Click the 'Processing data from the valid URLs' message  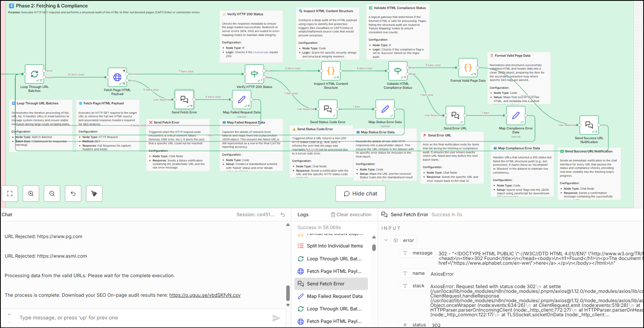90,276
